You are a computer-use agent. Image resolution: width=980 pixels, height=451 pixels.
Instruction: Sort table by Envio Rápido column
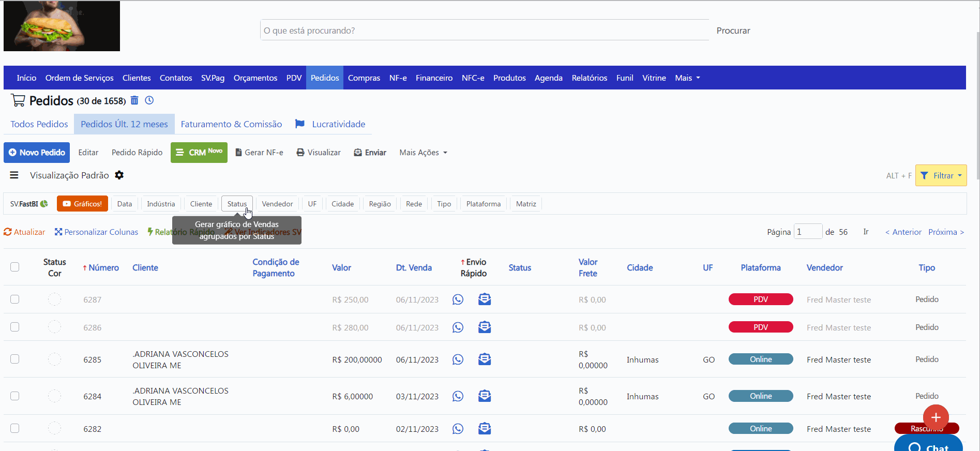tap(474, 267)
